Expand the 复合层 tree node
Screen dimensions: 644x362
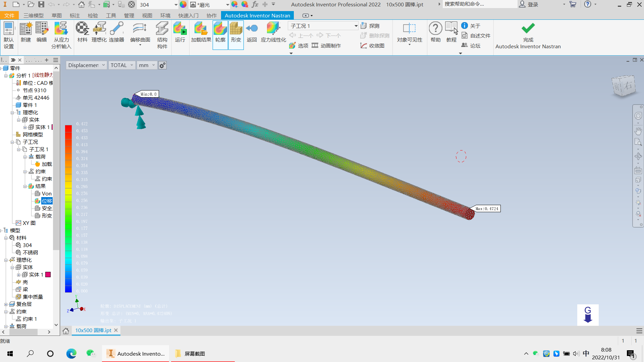pyautogui.click(x=6, y=304)
